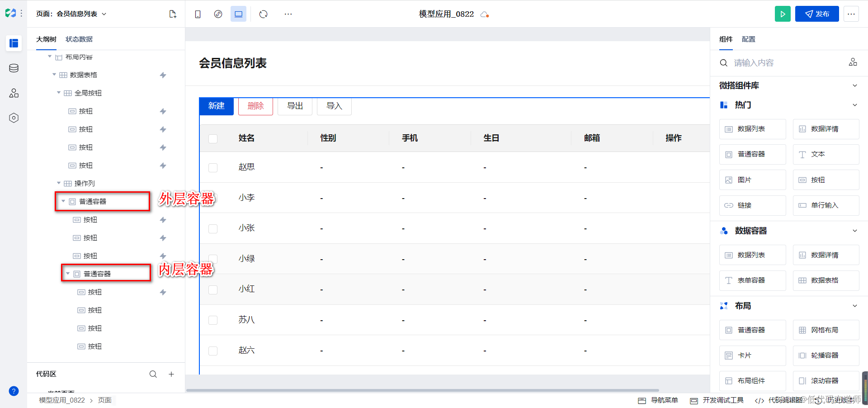This screenshot has height=408, width=868.
Task: Open the component management sidebar icon
Action: click(14, 93)
